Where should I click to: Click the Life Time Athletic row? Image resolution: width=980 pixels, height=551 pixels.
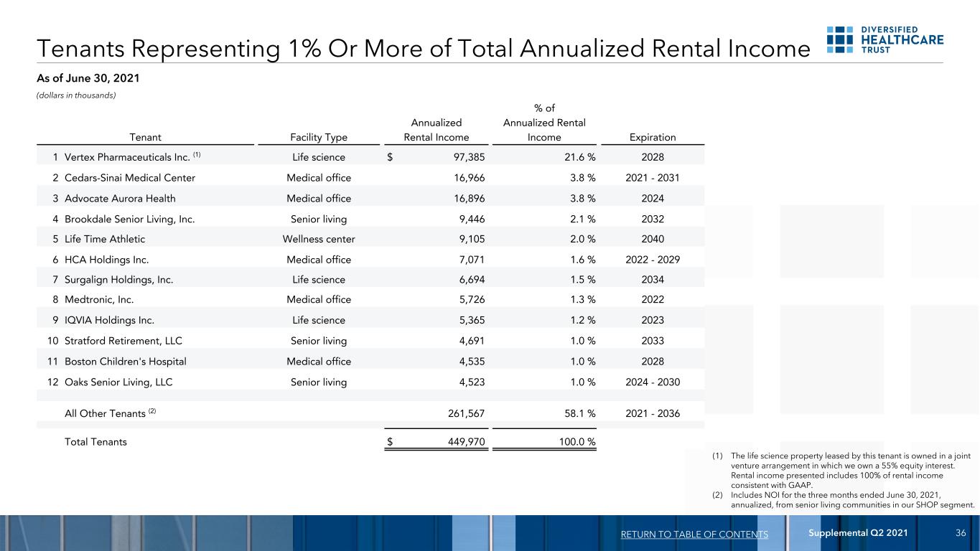[370, 239]
